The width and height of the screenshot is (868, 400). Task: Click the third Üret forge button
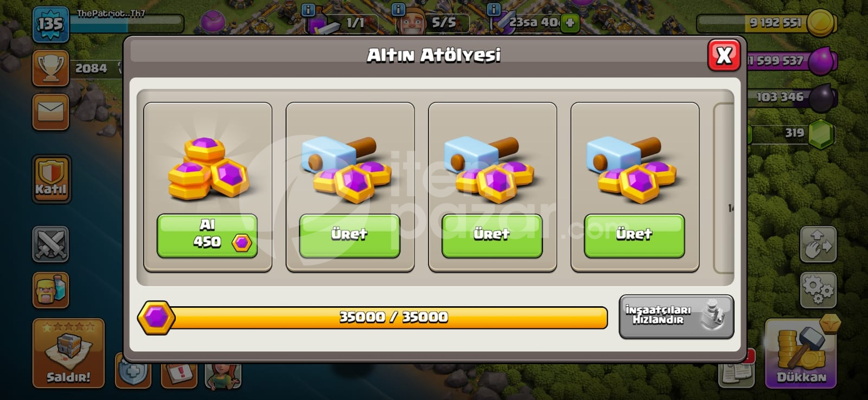[634, 235]
